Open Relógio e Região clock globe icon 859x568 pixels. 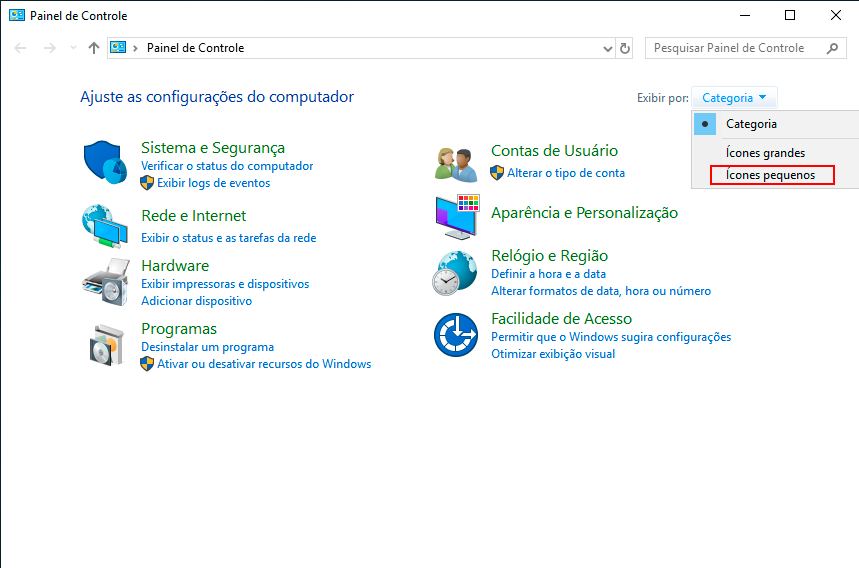click(x=455, y=273)
